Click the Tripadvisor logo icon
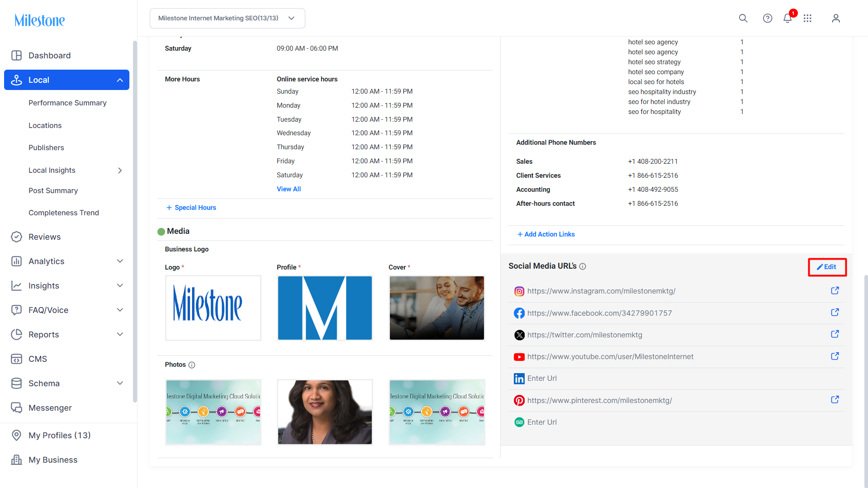The width and height of the screenshot is (868, 488). click(x=519, y=422)
